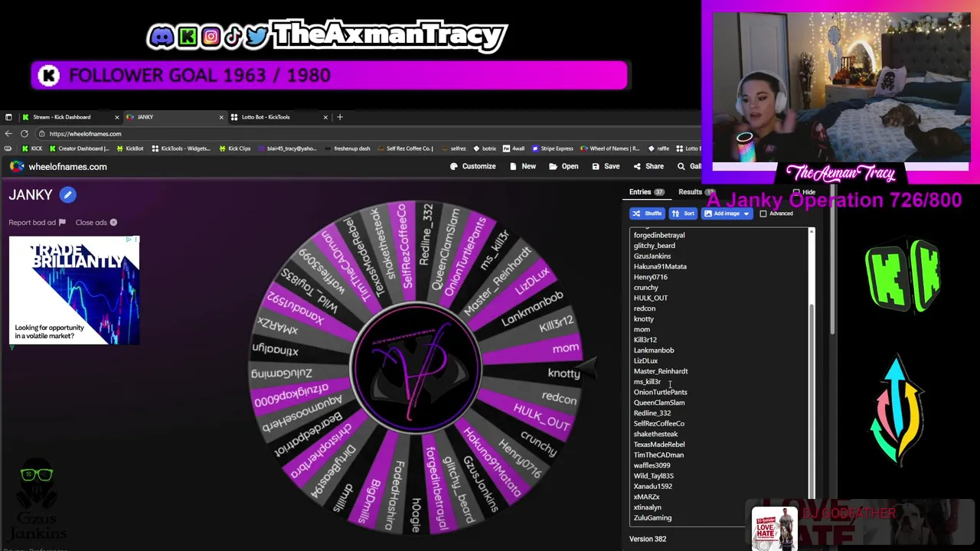Open the KICK bookmark

click(x=32, y=148)
